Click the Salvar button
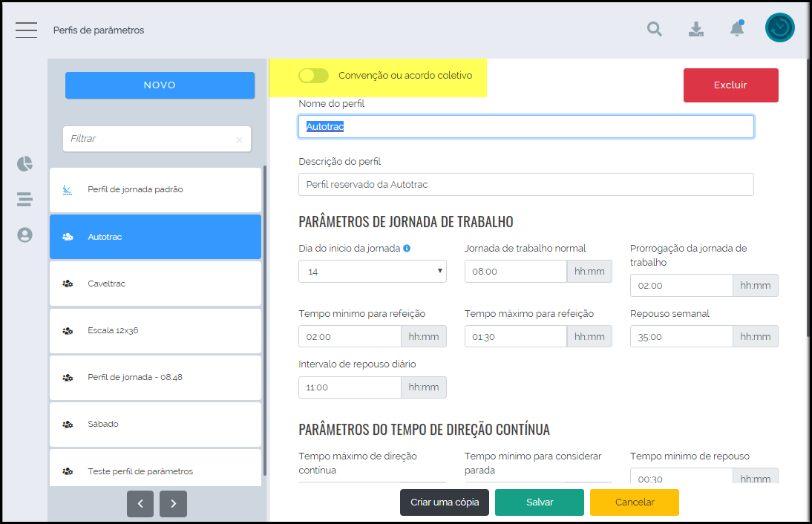This screenshot has width=812, height=524. 540,502
